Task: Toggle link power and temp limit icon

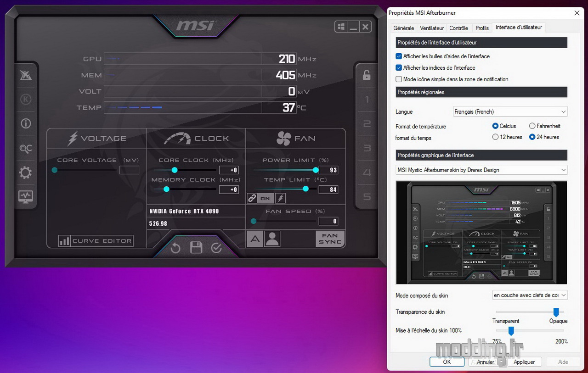Action: tap(252, 199)
